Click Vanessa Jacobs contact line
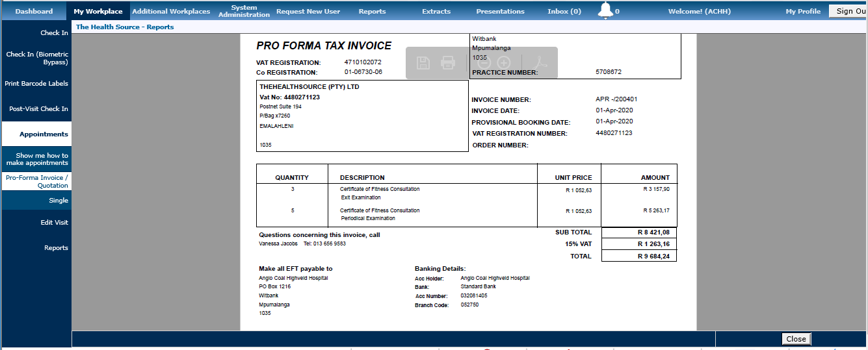The image size is (868, 350). pos(302,244)
